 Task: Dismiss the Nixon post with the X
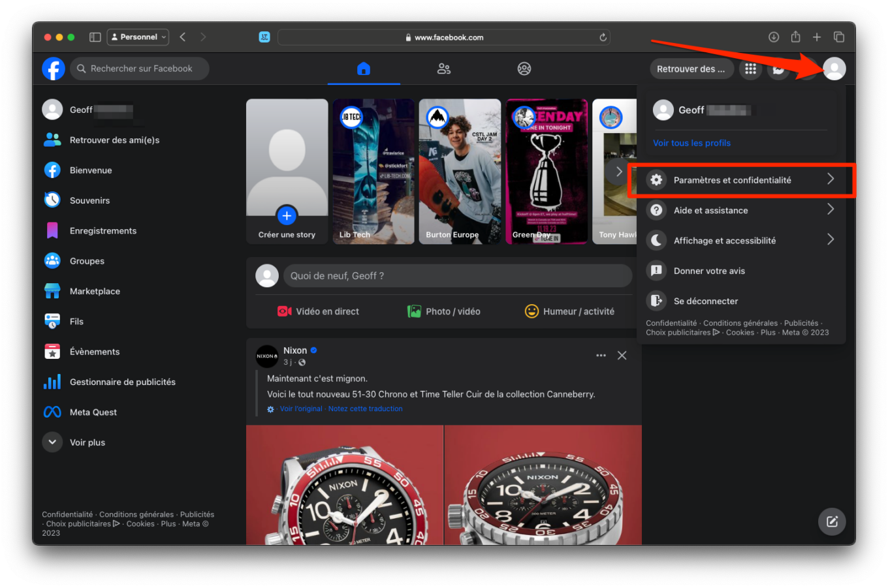(x=622, y=356)
